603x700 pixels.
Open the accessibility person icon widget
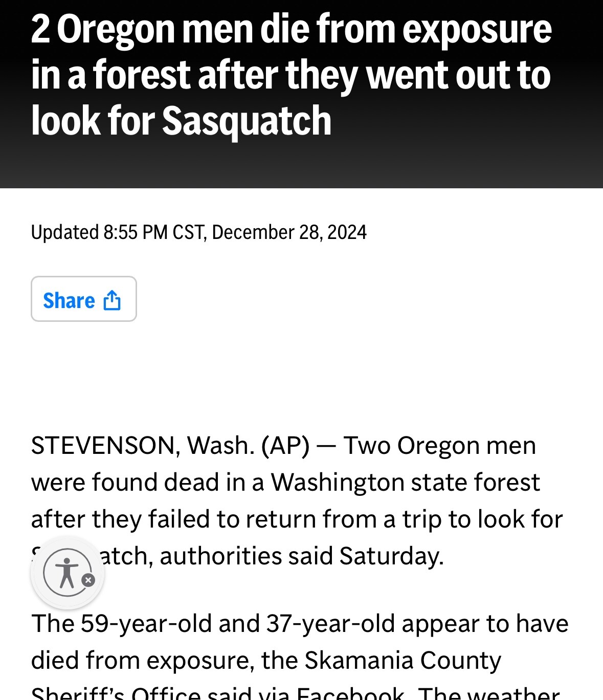67,573
